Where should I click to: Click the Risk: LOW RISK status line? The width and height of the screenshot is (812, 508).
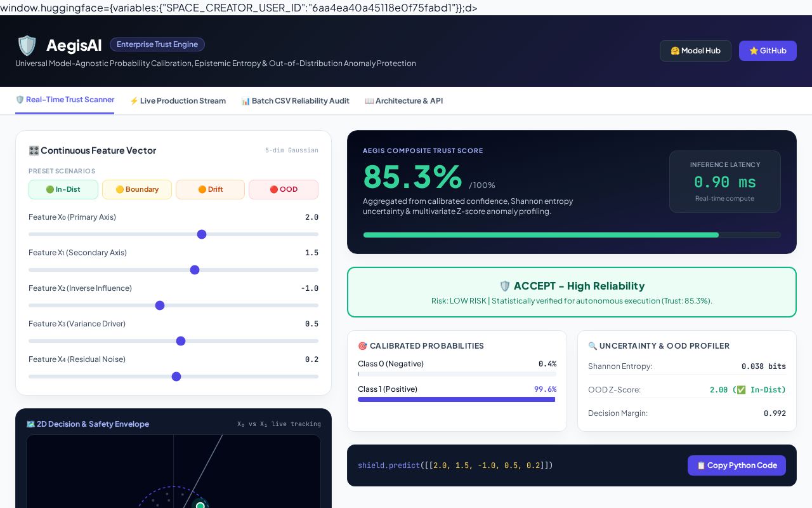tap(572, 301)
